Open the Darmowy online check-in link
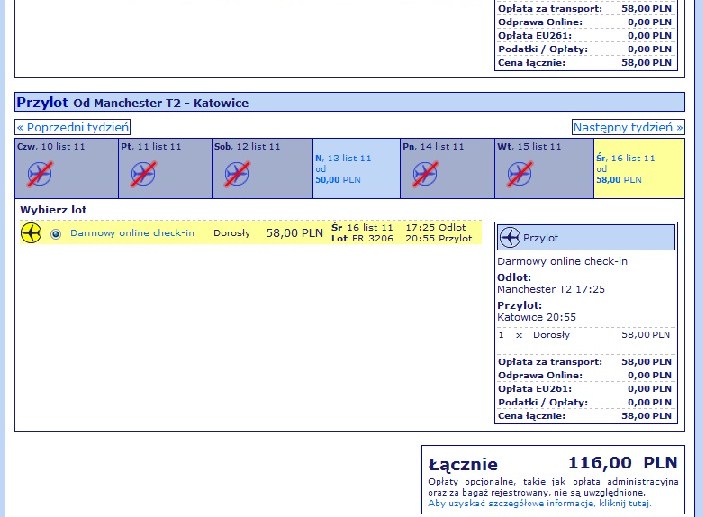This screenshot has width=703, height=517. pos(132,233)
